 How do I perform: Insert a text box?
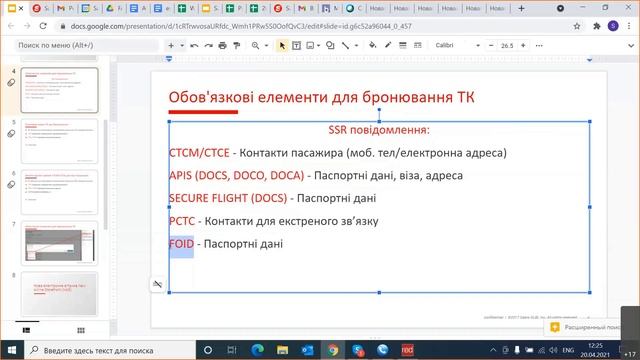[296, 46]
